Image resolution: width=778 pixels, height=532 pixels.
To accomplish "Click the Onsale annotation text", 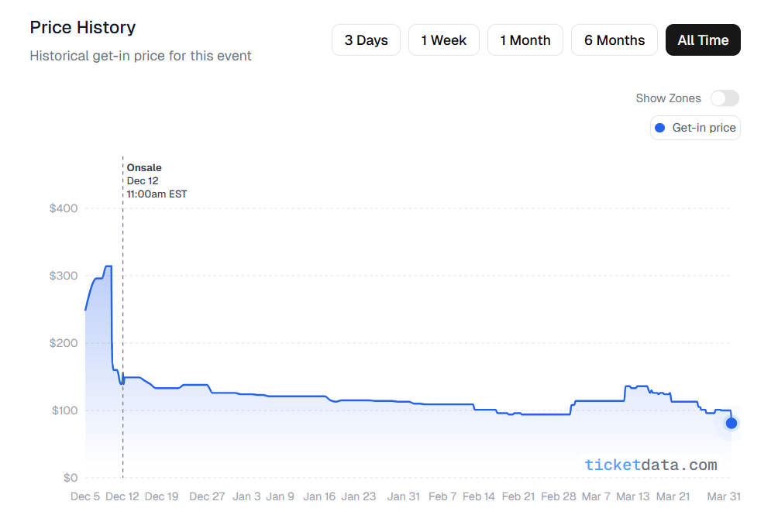I will pyautogui.click(x=144, y=167).
